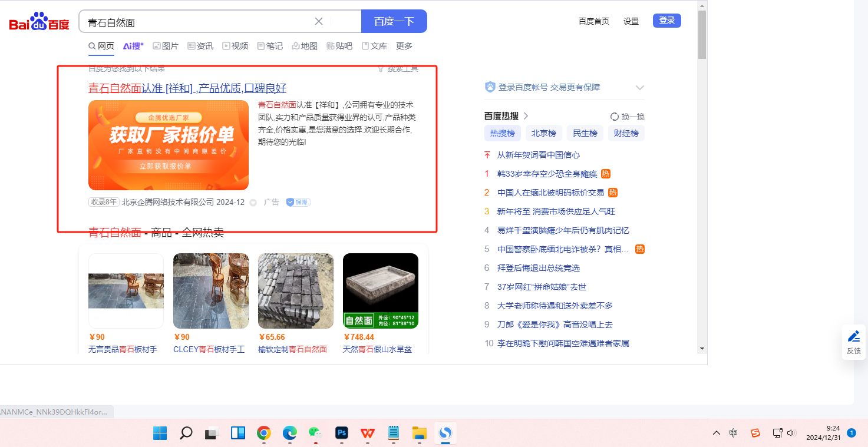Viewport: 868px width, 447px height.
Task: Open the 贴吧 tab
Action: click(x=339, y=46)
